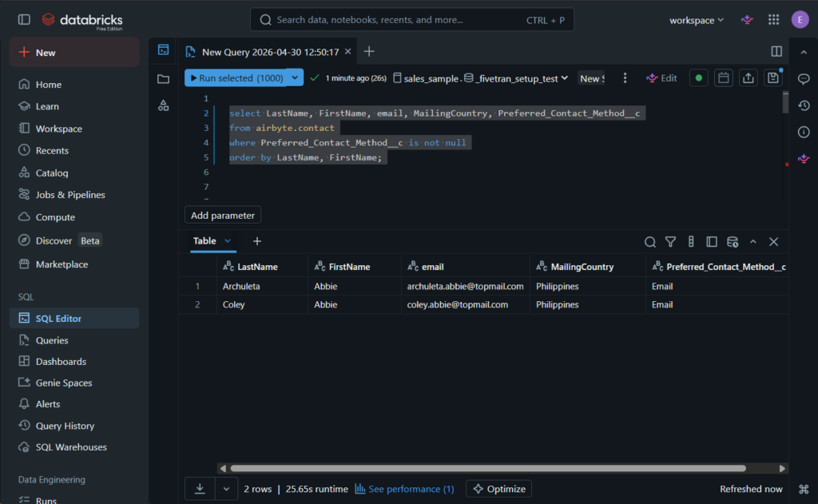Search within the results table
This screenshot has height=504, width=818.
click(650, 241)
